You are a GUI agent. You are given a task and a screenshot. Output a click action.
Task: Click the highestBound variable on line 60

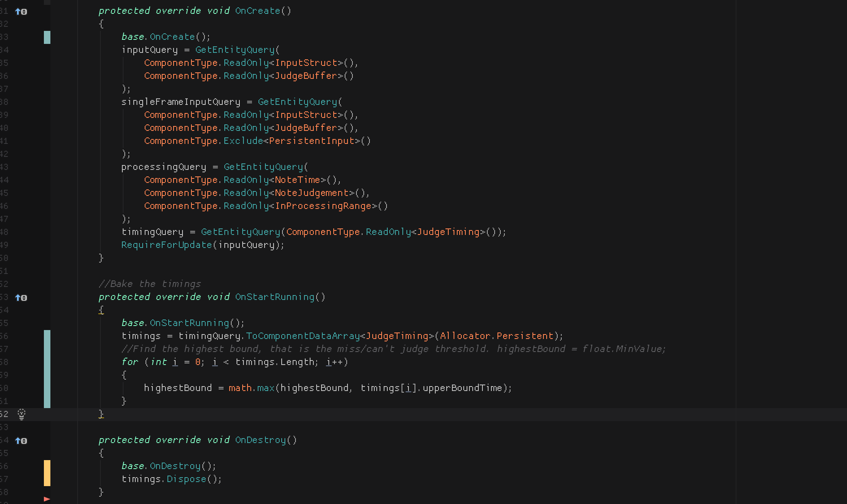point(177,388)
